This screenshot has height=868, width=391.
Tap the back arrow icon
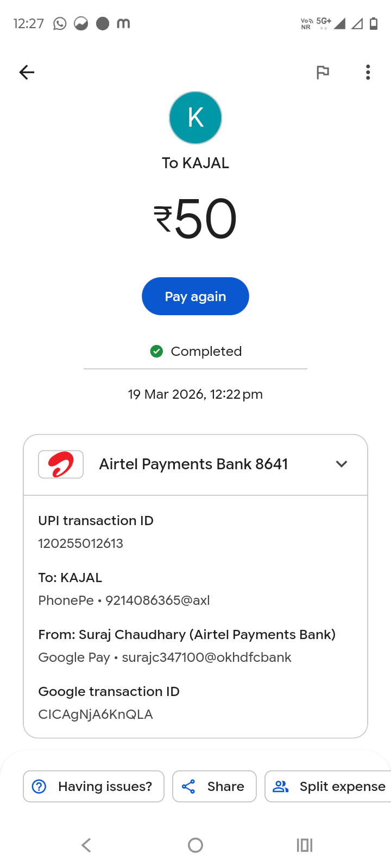point(27,72)
